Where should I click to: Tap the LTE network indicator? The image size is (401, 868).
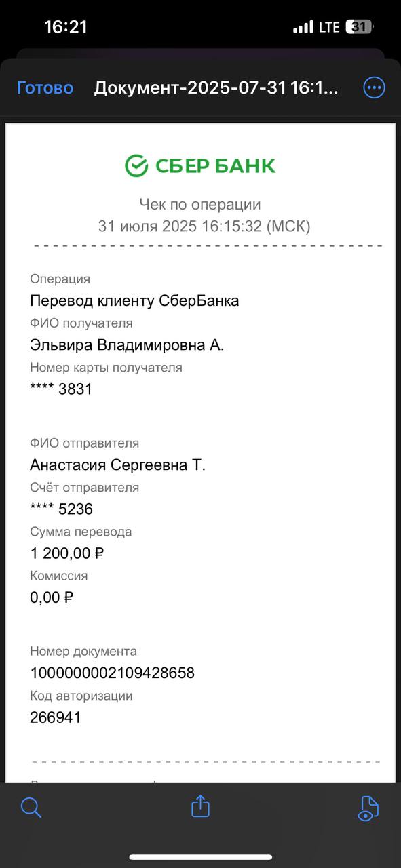329,27
